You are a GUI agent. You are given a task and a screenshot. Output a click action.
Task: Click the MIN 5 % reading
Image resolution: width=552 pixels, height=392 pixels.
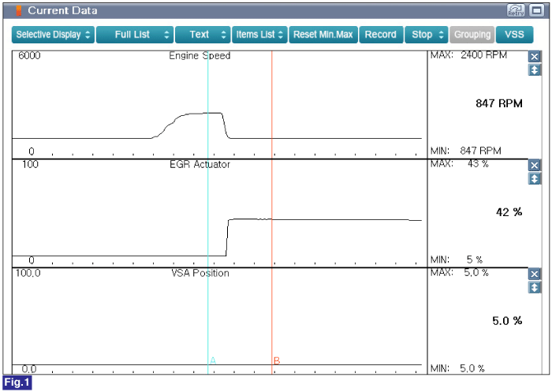[457, 259]
